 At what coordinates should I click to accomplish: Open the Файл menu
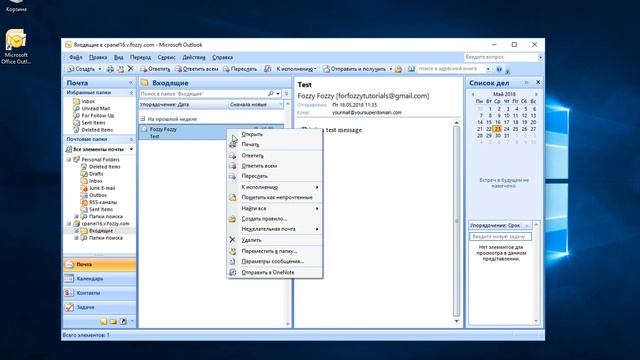[76, 58]
